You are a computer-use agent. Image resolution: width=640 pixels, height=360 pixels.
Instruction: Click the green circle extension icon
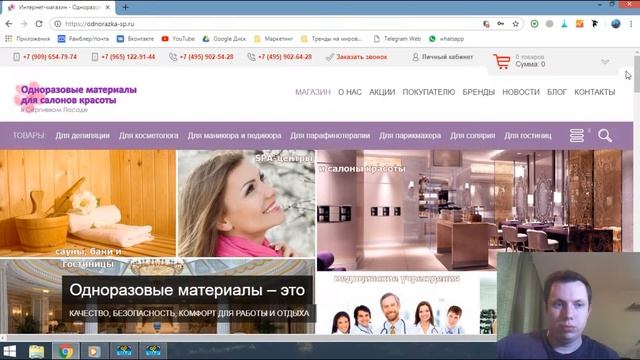534,24
